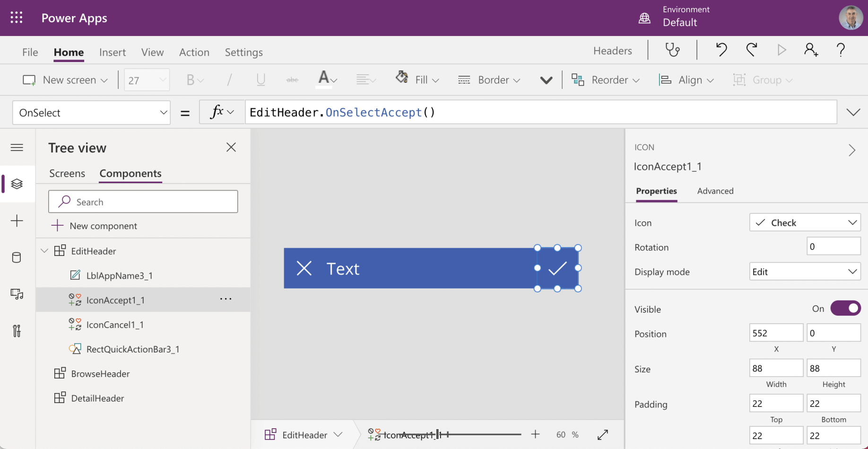
Task: Open Advanced tools sidebar icon
Action: (x=17, y=331)
